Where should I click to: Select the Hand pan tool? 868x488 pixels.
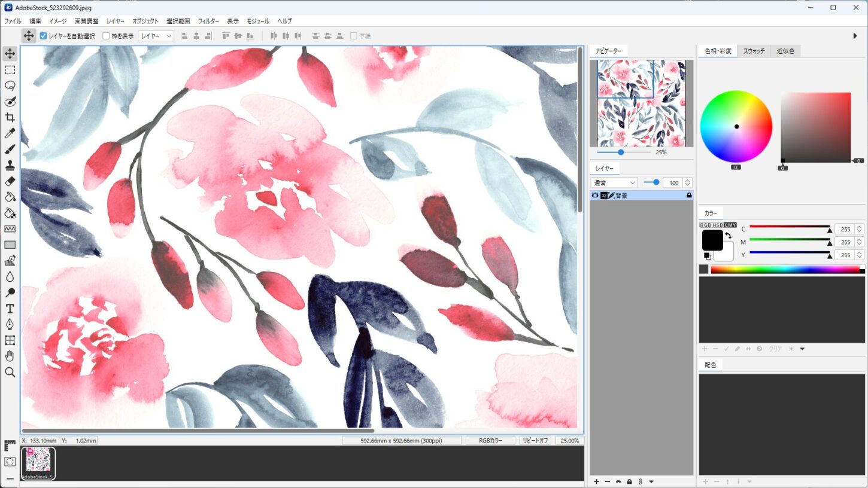tap(10, 356)
